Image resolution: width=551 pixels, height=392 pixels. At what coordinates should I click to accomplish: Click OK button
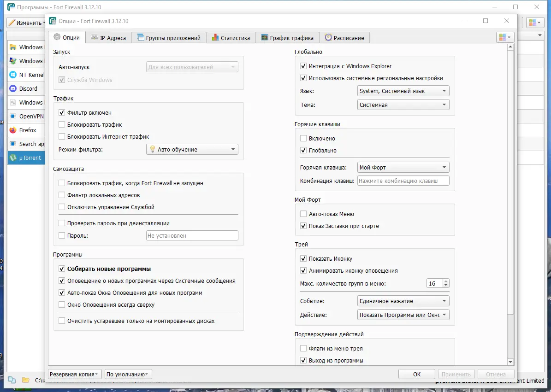tap(417, 374)
